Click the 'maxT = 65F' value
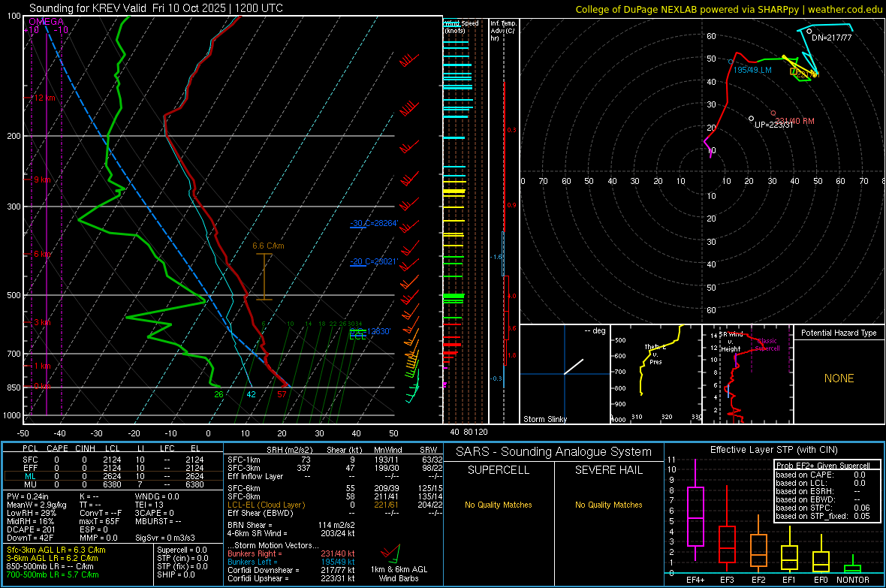 point(99,521)
